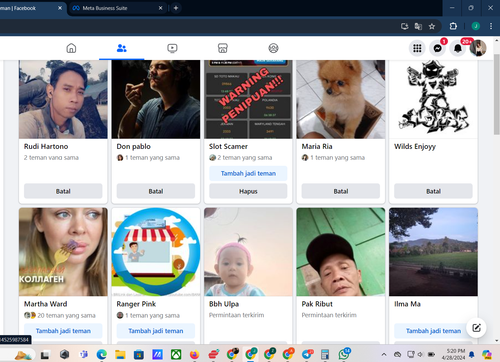500x362 pixels.
Task: Open Chrome three-dot menu
Action: 491,26
